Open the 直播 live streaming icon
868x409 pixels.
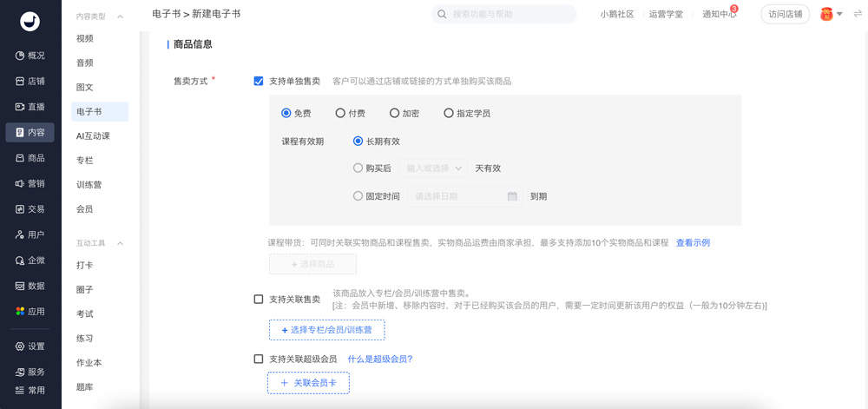pos(20,107)
